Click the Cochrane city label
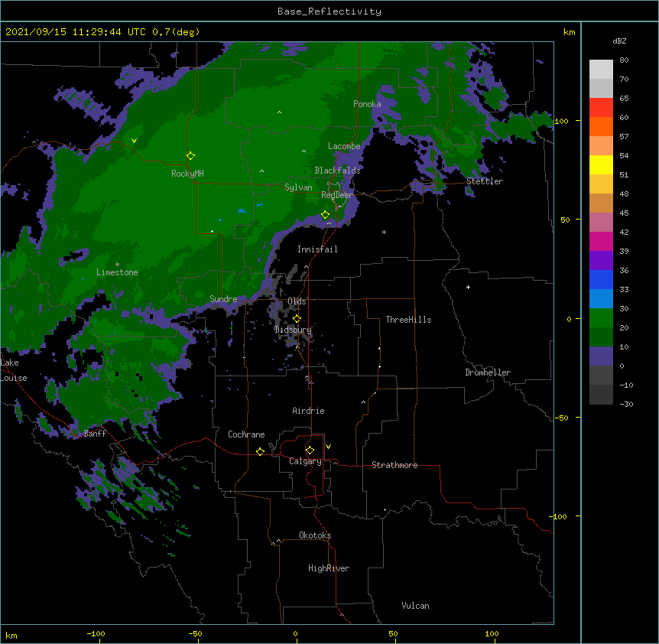The height and width of the screenshot is (644, 659). point(246,434)
